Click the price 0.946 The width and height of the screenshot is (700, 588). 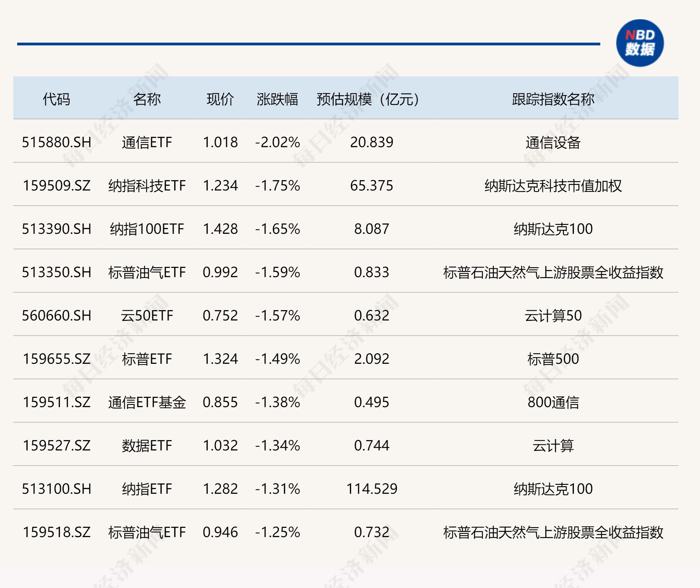click(220, 532)
